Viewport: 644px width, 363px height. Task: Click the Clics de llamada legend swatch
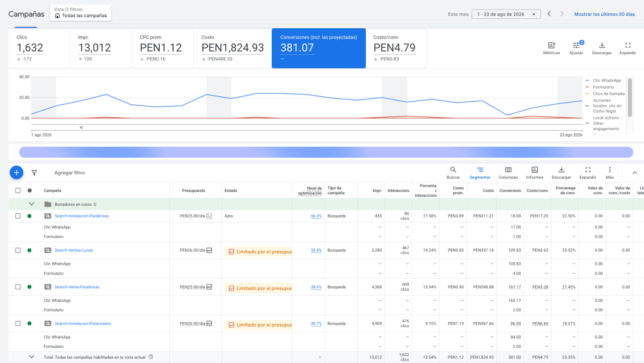[x=587, y=94]
